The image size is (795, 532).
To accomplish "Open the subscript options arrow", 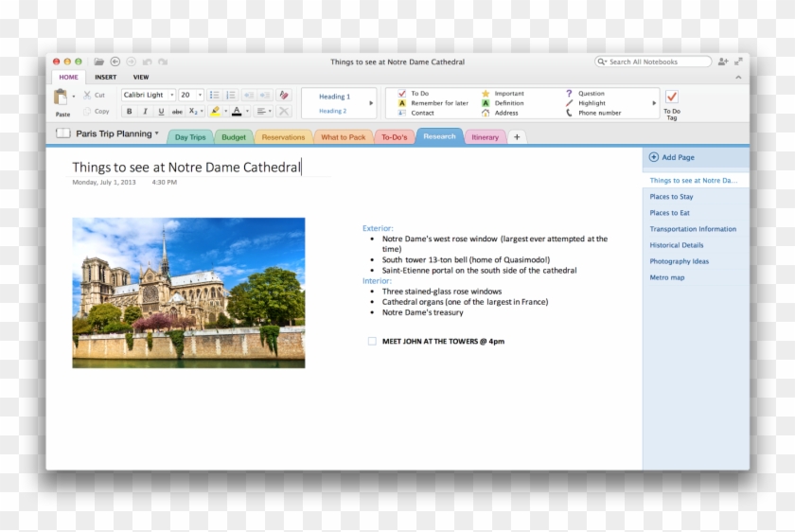I will 202,111.
